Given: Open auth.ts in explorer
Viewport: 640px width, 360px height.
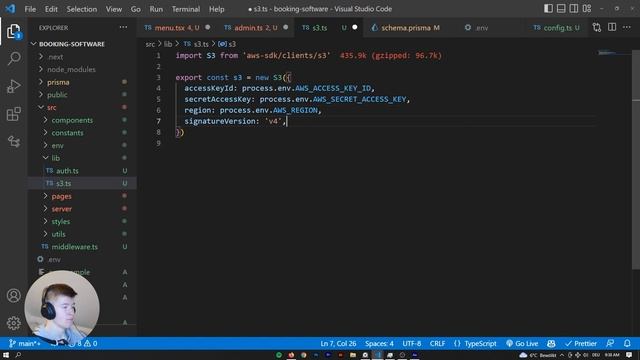Looking at the screenshot, I should click(67, 171).
